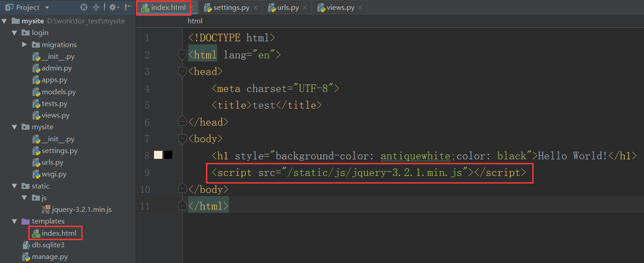Click the scroll from source target icon
The width and height of the screenshot is (644, 263).
tap(83, 8)
